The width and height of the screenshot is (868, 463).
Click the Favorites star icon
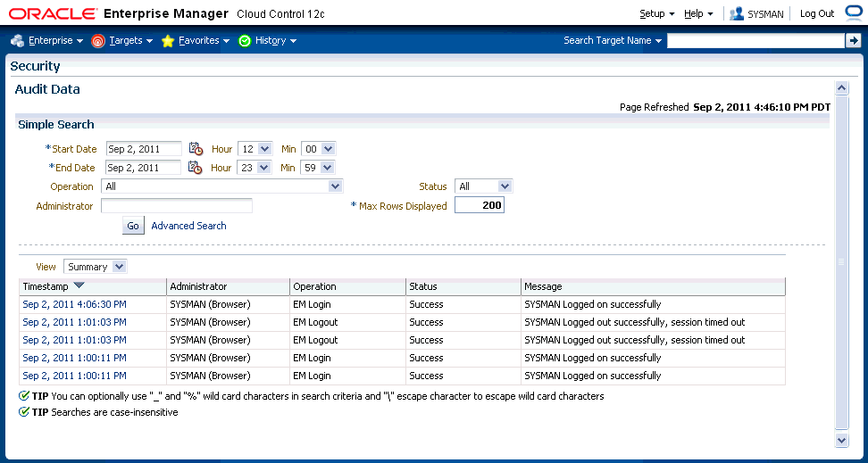point(168,41)
